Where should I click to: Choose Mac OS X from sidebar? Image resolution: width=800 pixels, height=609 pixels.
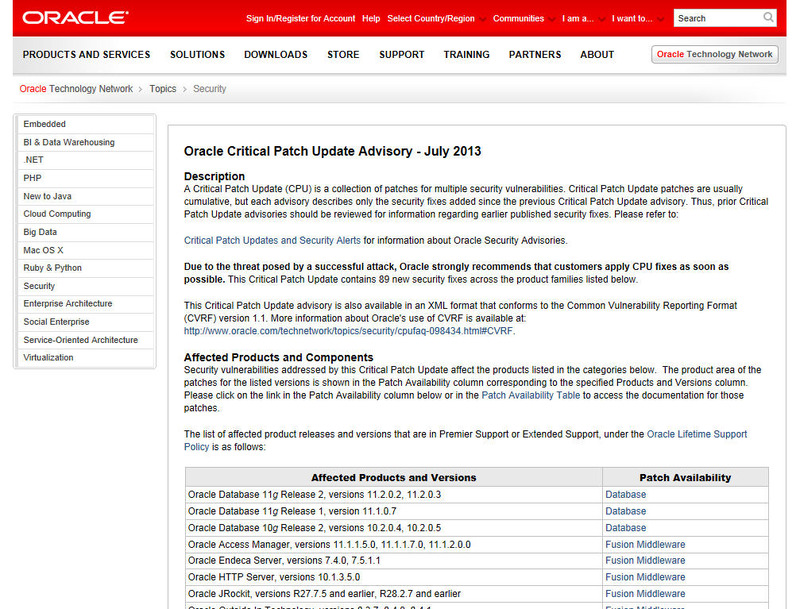(43, 250)
